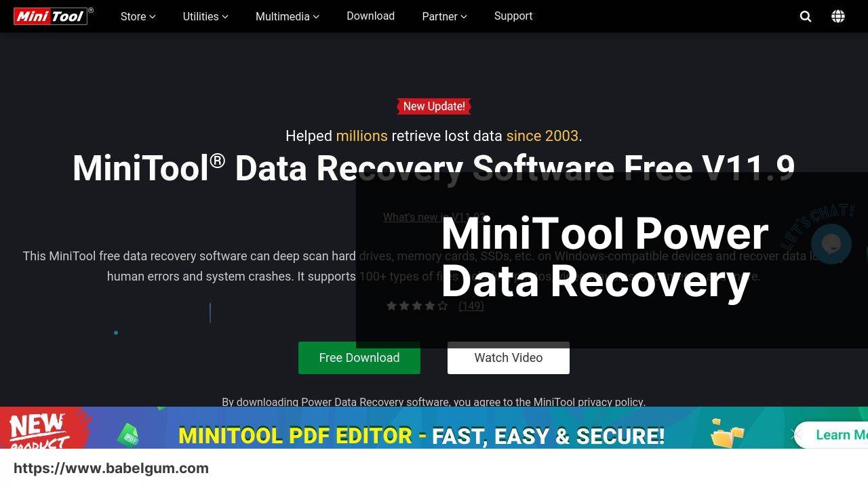Image resolution: width=868 pixels, height=488 pixels.
Task: Go to the Download page
Action: pos(370,16)
